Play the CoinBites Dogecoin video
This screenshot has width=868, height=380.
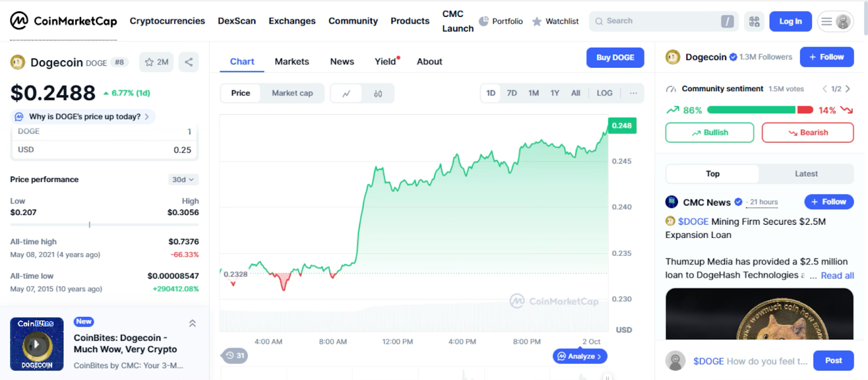pos(36,344)
